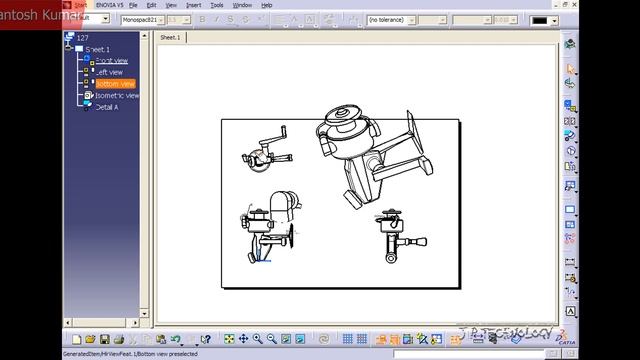Select Bottom view in the tree

tap(115, 84)
